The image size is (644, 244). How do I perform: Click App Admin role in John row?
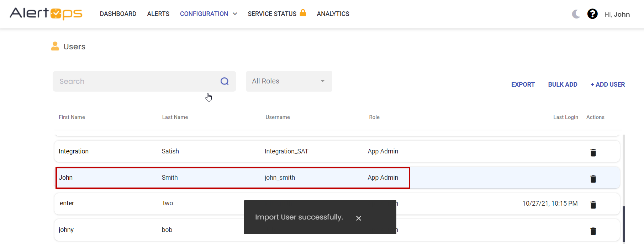[383, 178]
